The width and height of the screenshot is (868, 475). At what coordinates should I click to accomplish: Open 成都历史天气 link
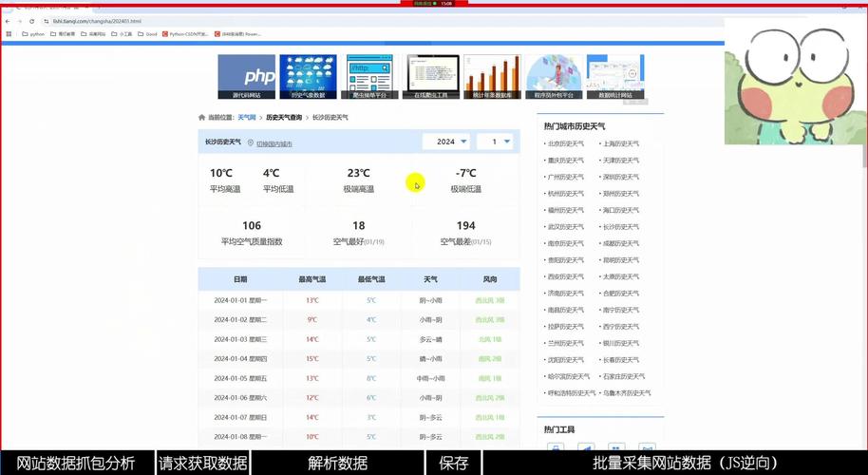tap(620, 243)
